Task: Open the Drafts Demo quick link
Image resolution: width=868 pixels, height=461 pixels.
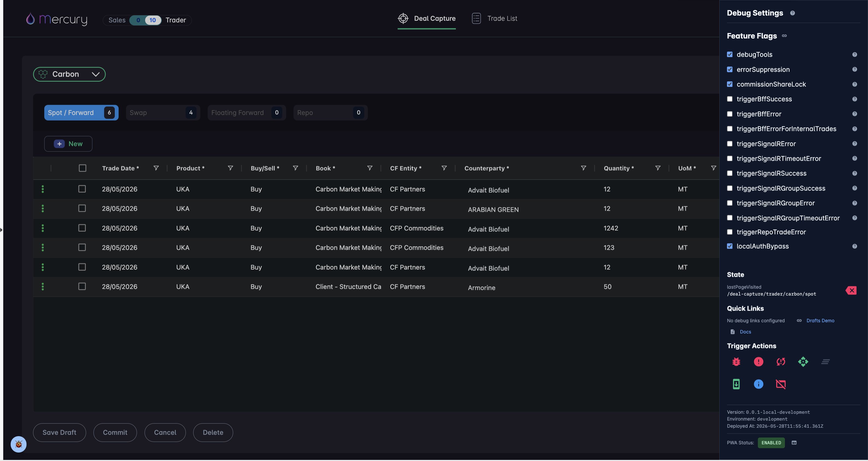Action: [820, 321]
